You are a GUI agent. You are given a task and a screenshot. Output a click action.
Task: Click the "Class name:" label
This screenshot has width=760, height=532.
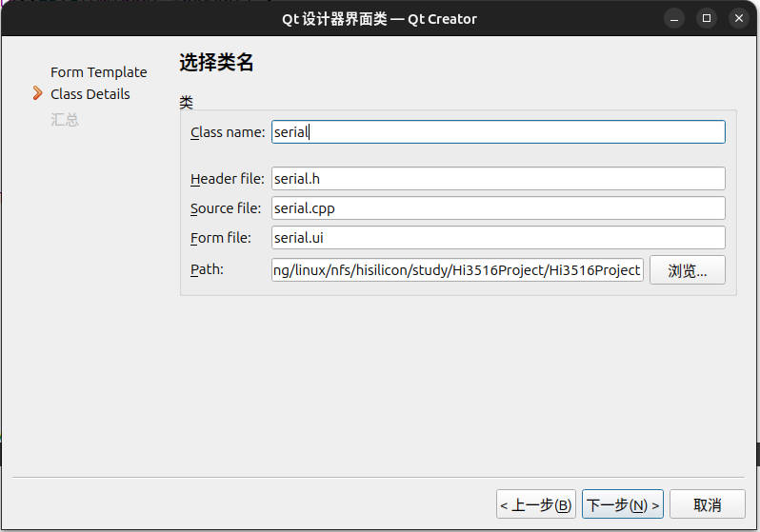[228, 132]
